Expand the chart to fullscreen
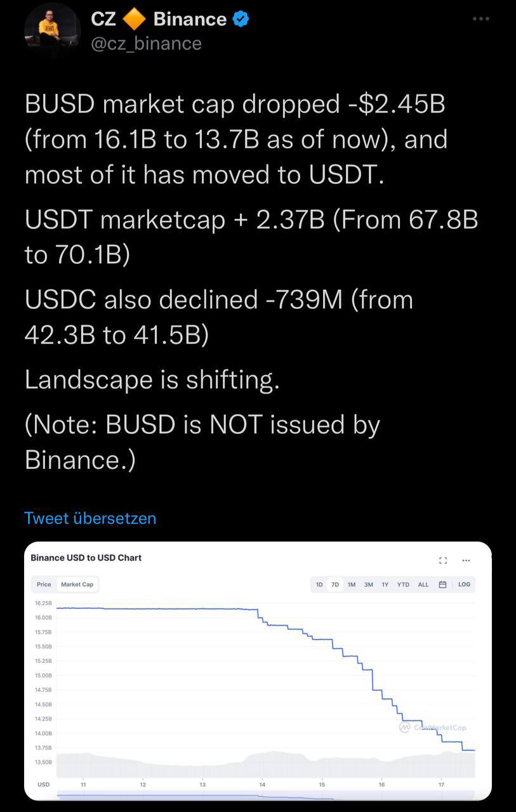 pyautogui.click(x=443, y=561)
